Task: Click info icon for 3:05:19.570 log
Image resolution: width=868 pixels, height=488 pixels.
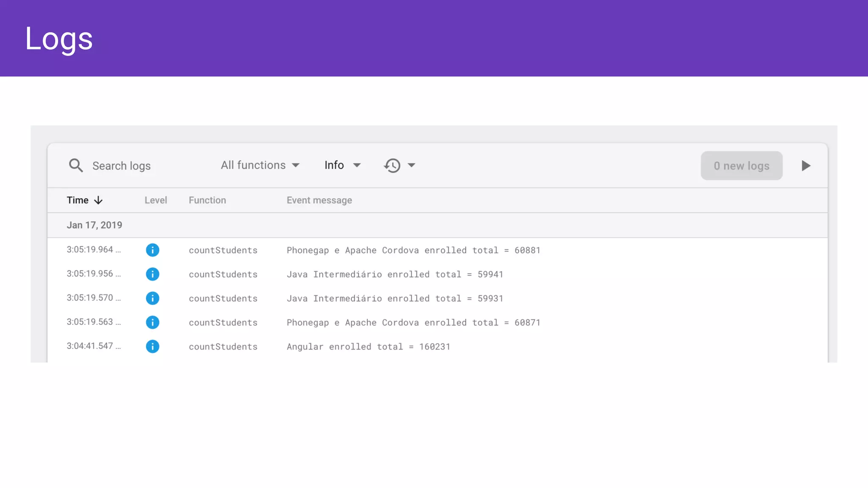Action: click(153, 298)
